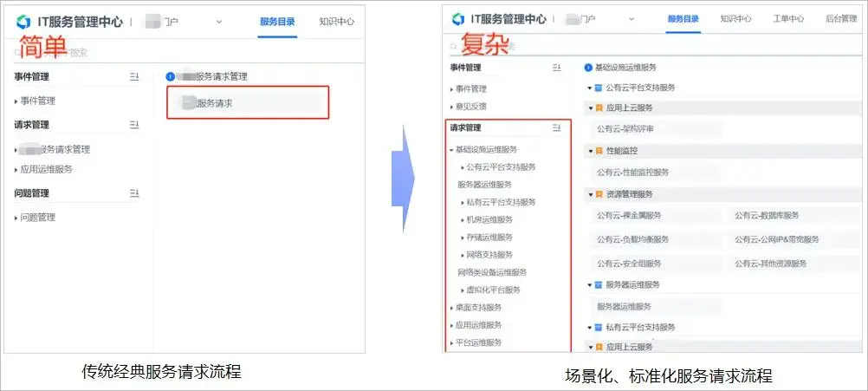Click collapse icon beside 问题管理 header, left window
Viewport: 868px width, 391px height.
coord(134,193)
